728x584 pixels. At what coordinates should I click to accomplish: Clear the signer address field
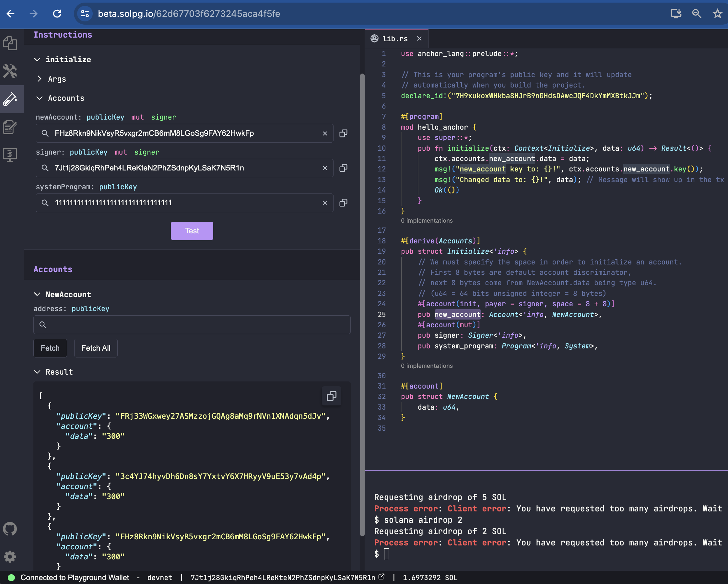(x=325, y=168)
